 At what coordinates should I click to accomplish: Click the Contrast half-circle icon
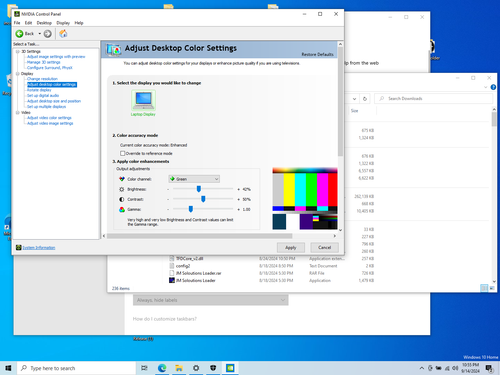tap(122, 199)
